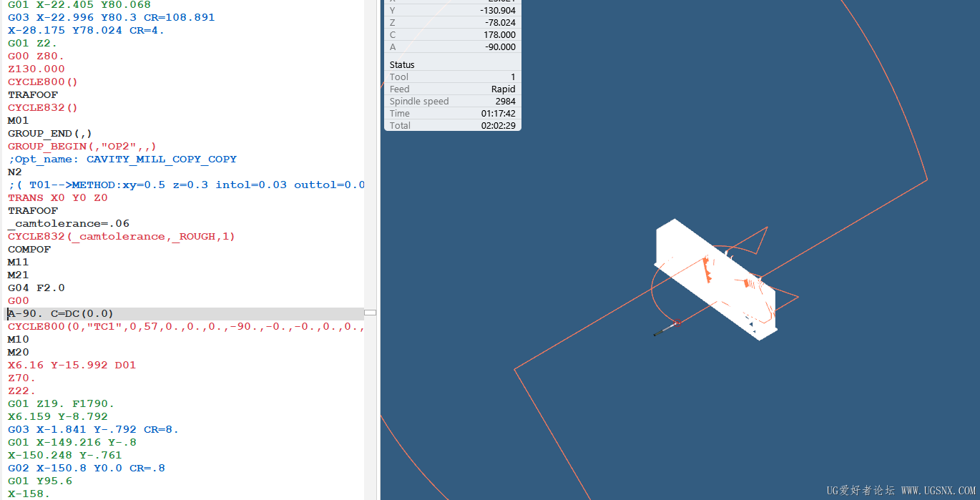Select the GROUP_END(,) code line
The width and height of the screenshot is (980, 500).
click(x=50, y=133)
